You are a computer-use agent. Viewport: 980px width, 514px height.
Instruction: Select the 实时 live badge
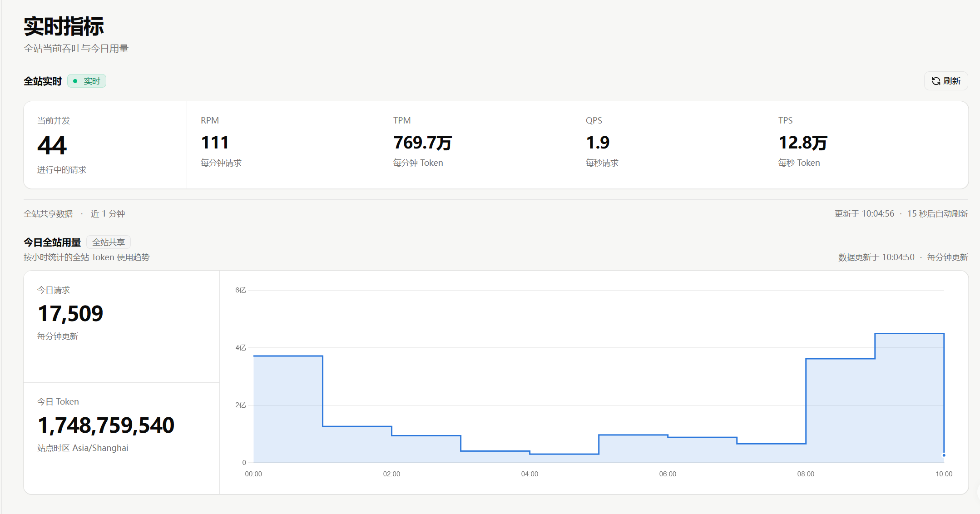click(87, 81)
